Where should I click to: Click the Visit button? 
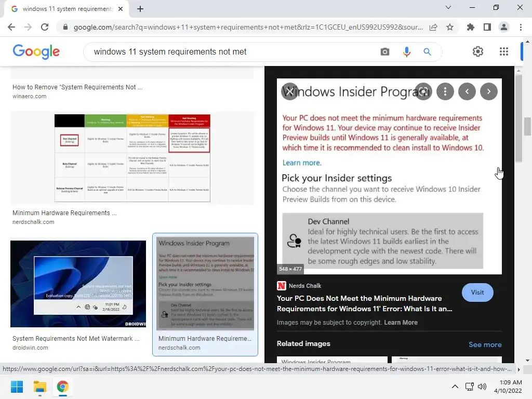(x=477, y=292)
